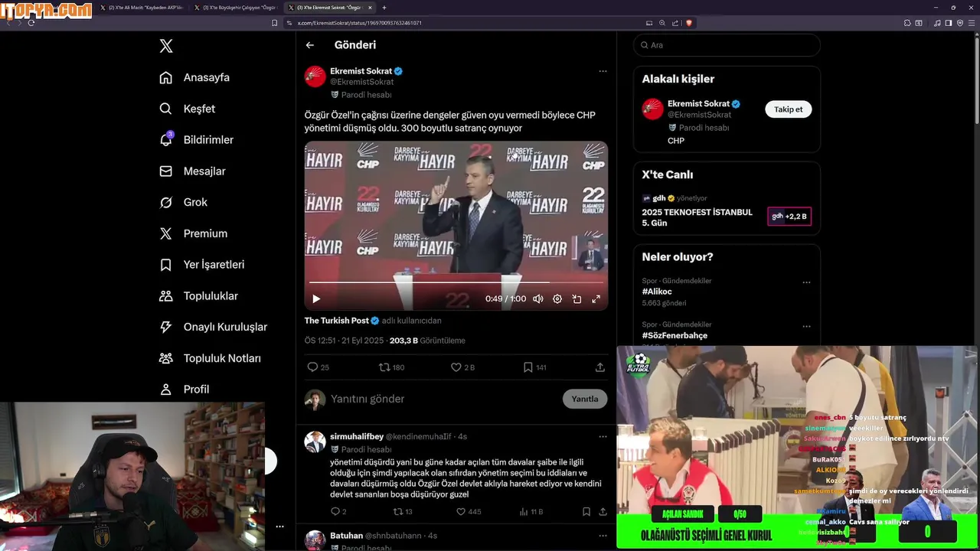The image size is (980, 551).
Task: Open the browser hamburger menu
Action: 971,23
